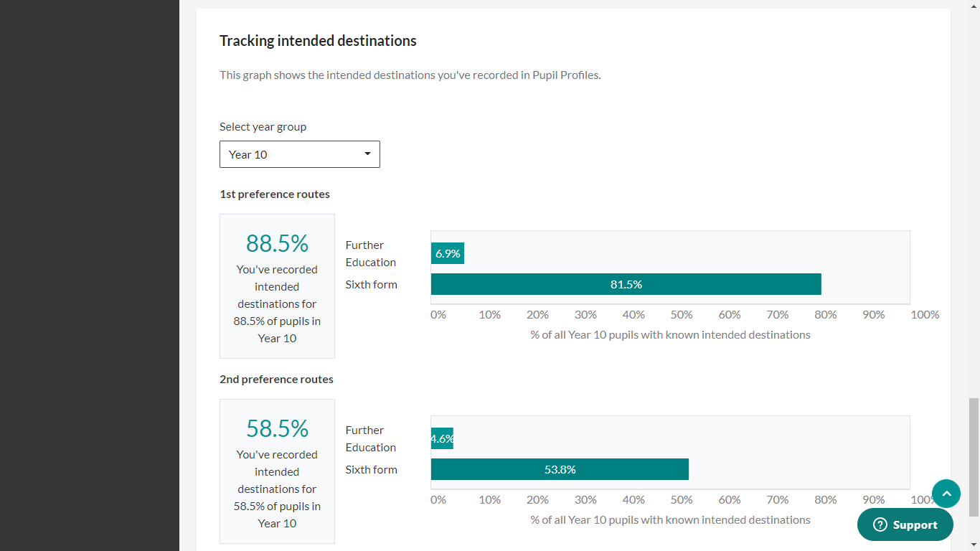Screen dimensions: 980x551
Task: Select the 53.8% Sixth form bar
Action: (x=560, y=469)
